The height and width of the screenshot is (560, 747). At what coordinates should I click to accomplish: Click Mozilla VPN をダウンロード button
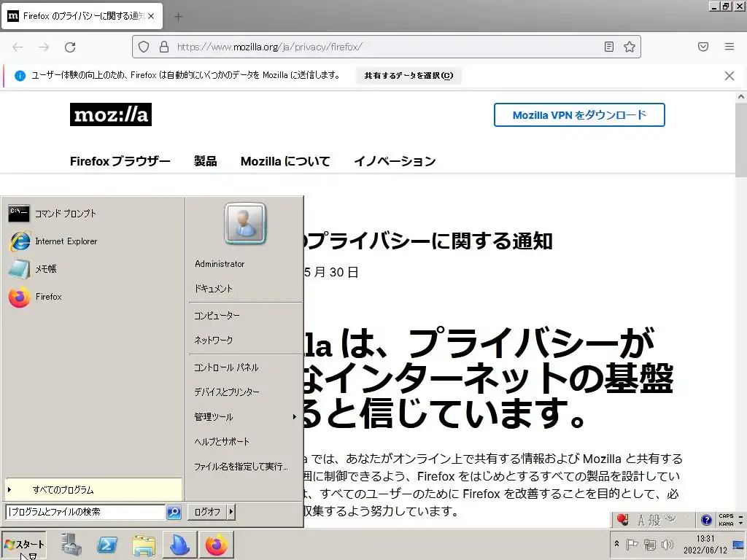[579, 114]
